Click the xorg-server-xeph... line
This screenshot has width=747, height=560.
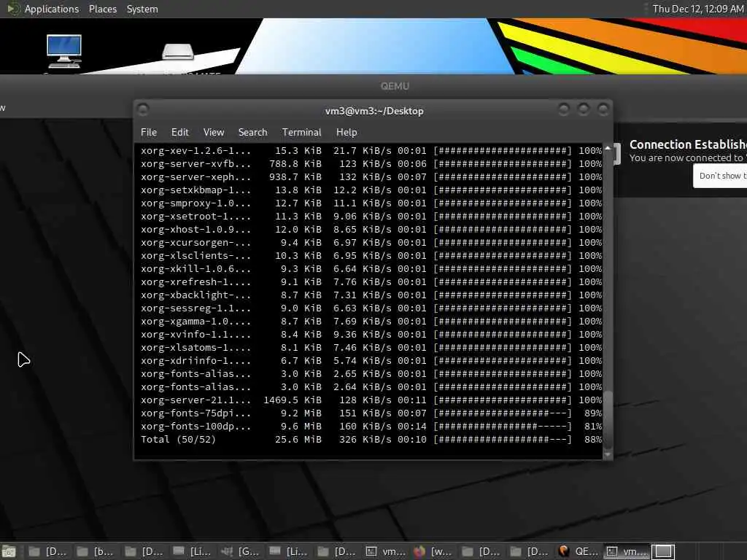(x=371, y=176)
